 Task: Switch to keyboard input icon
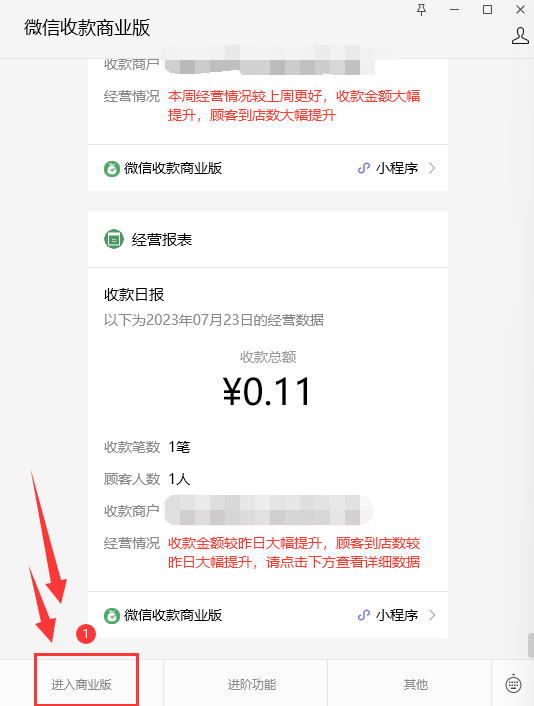pyautogui.click(x=513, y=684)
